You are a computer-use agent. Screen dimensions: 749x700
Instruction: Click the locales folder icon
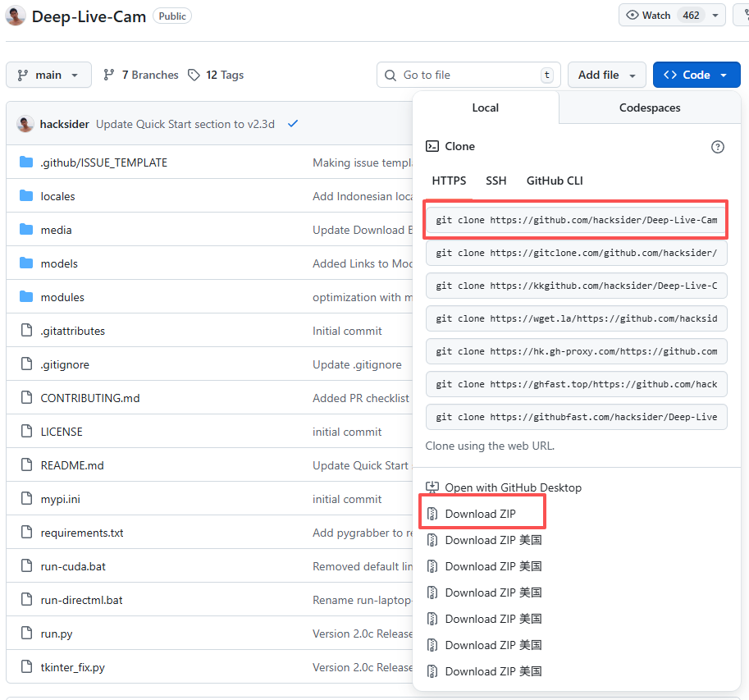[x=26, y=196]
